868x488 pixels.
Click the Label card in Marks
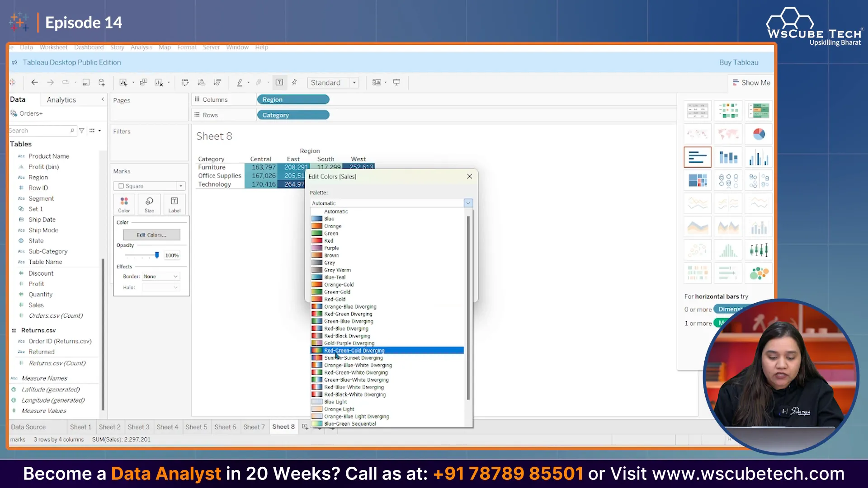pyautogui.click(x=174, y=204)
